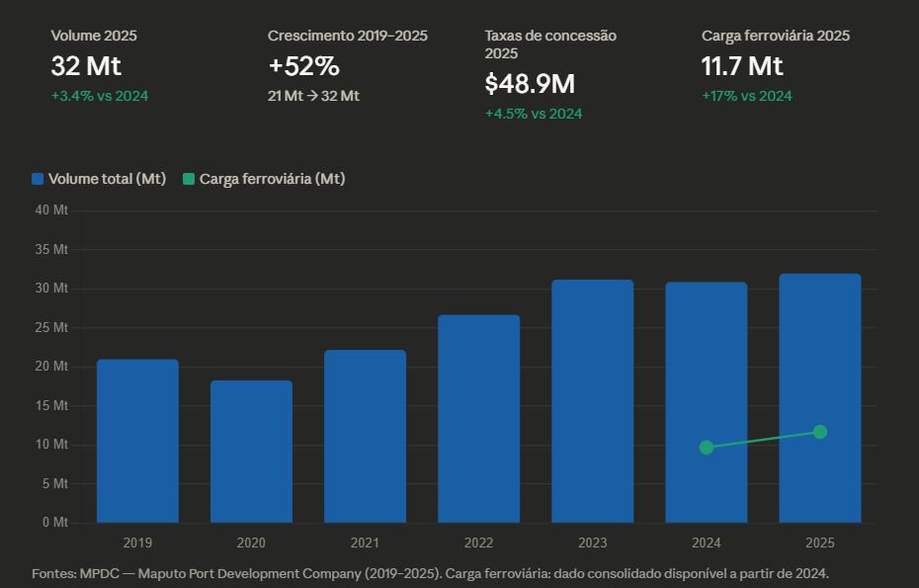This screenshot has width=919, height=588.
Task: Click the +52% growth figure
Action: tap(303, 66)
